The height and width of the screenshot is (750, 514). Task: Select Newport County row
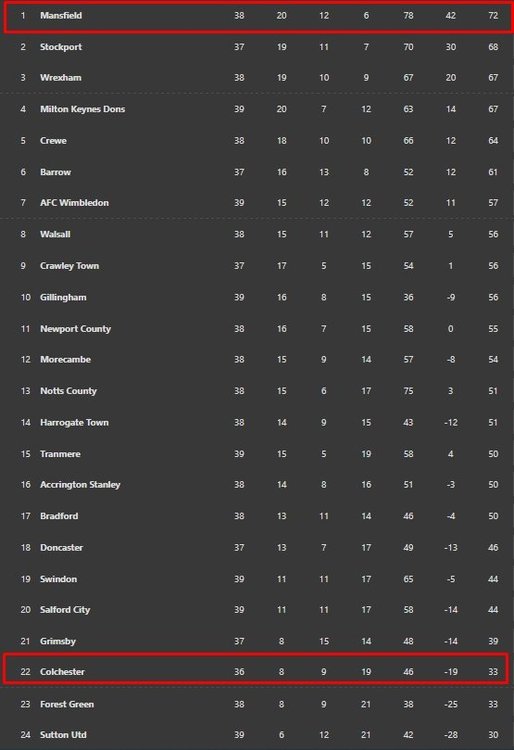click(257, 329)
